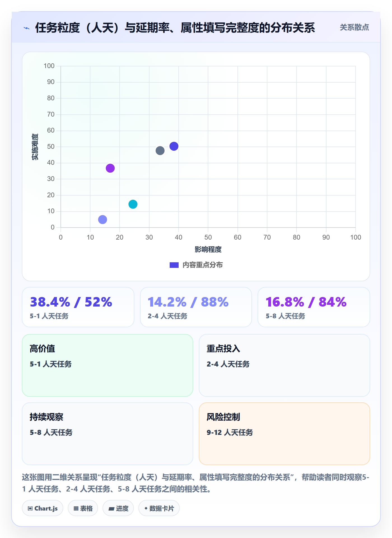Screen dimensions: 392x538
Task: Click the diamond icon in the 数据卡片 tag
Action: point(146,508)
